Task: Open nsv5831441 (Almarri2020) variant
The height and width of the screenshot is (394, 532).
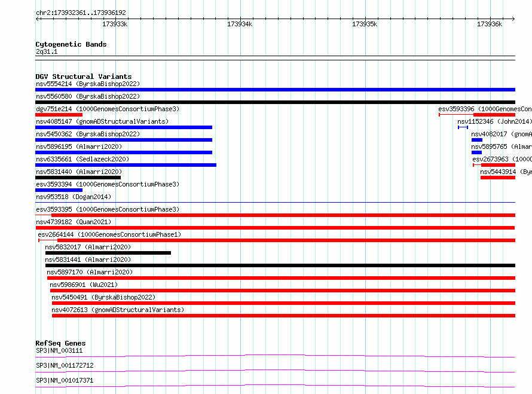Action: coord(88,259)
